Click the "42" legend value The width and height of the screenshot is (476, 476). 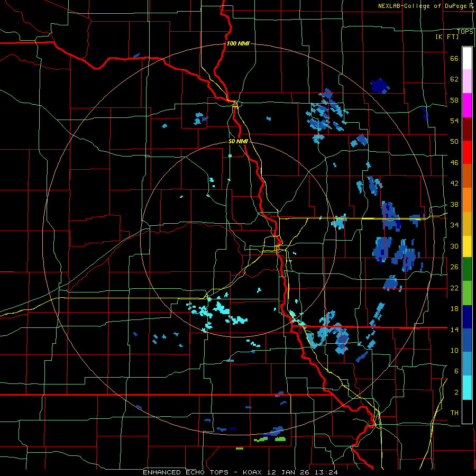click(454, 184)
